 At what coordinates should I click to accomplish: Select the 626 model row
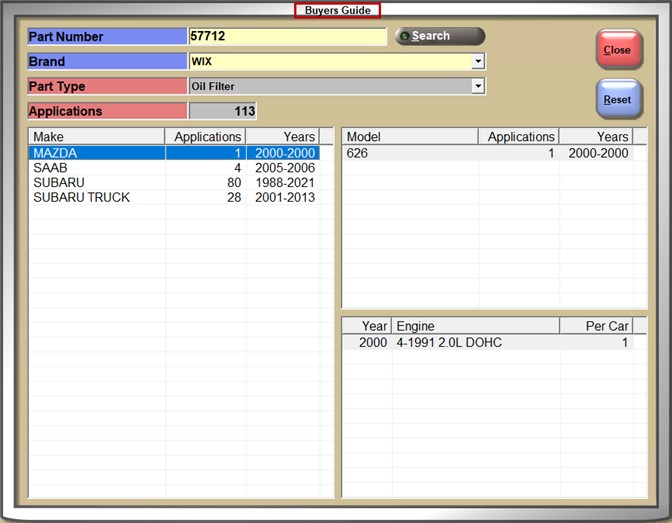(x=410, y=153)
